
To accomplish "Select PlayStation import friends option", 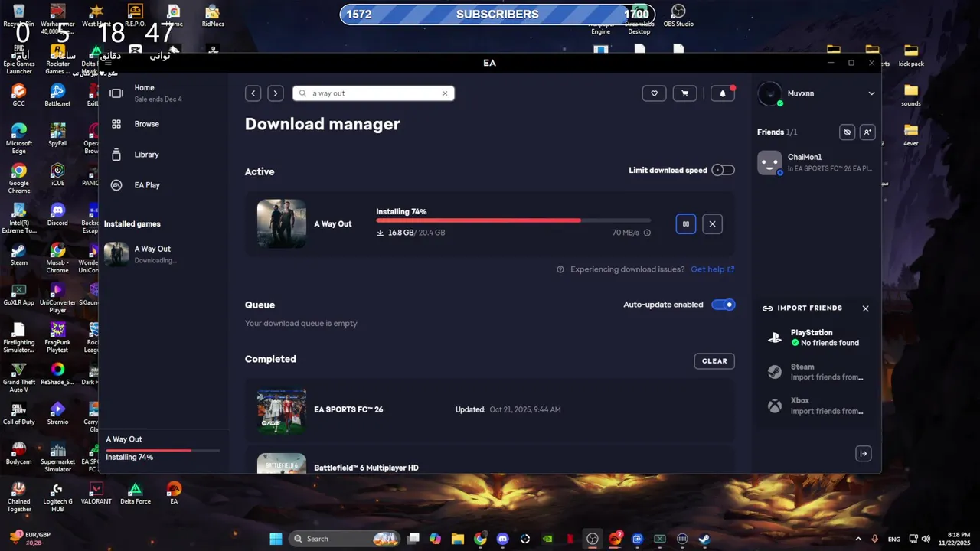I will point(816,337).
